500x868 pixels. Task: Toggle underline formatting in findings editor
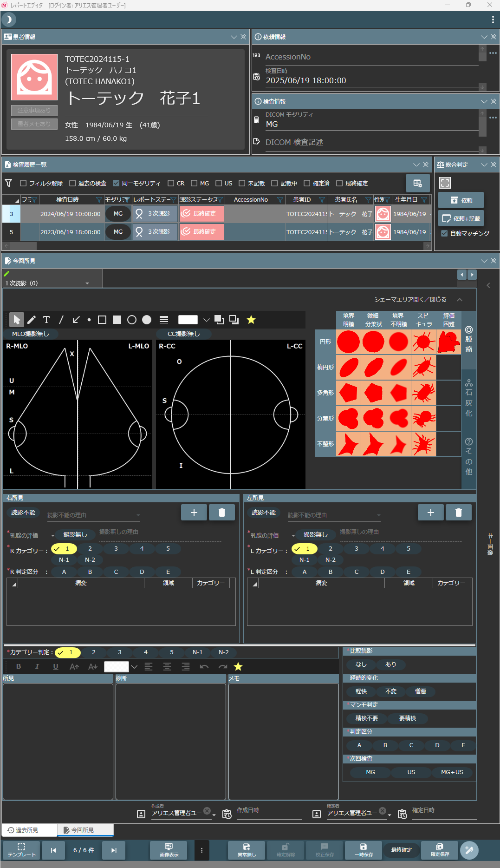coord(56,667)
